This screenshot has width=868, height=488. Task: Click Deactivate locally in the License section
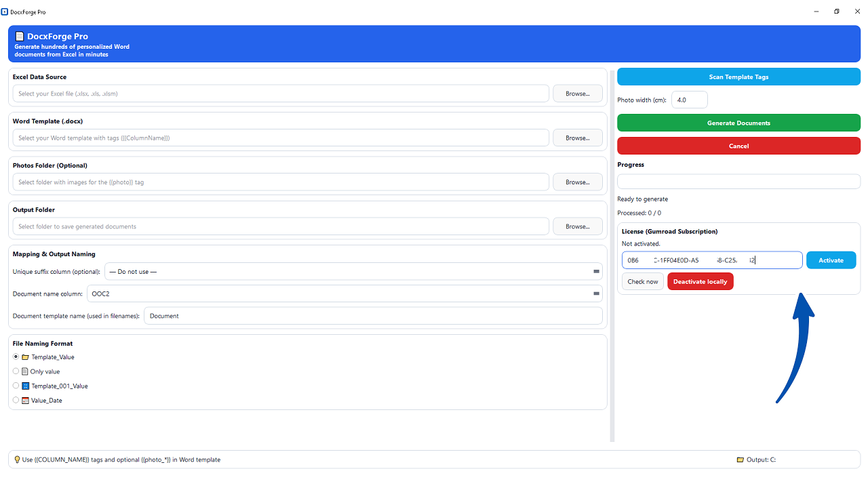click(700, 281)
